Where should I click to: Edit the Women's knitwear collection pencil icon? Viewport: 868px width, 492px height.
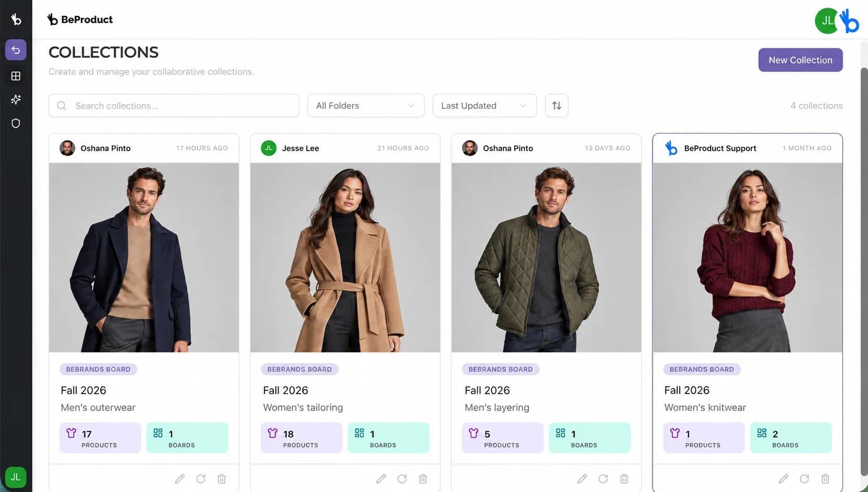[x=783, y=478]
